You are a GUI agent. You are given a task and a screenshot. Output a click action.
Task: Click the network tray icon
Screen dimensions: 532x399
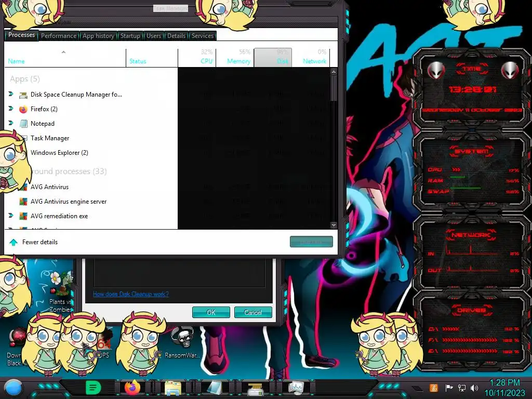tap(461, 388)
